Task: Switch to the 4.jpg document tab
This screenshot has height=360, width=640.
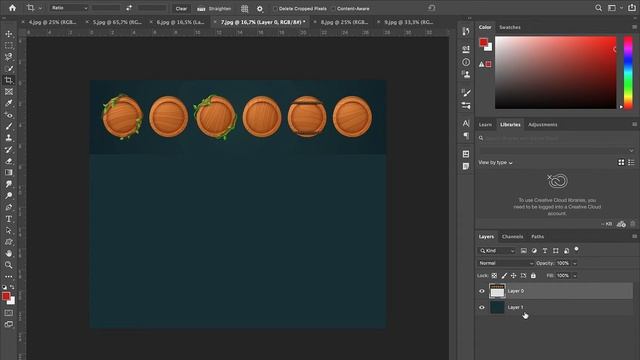Action: pos(52,22)
